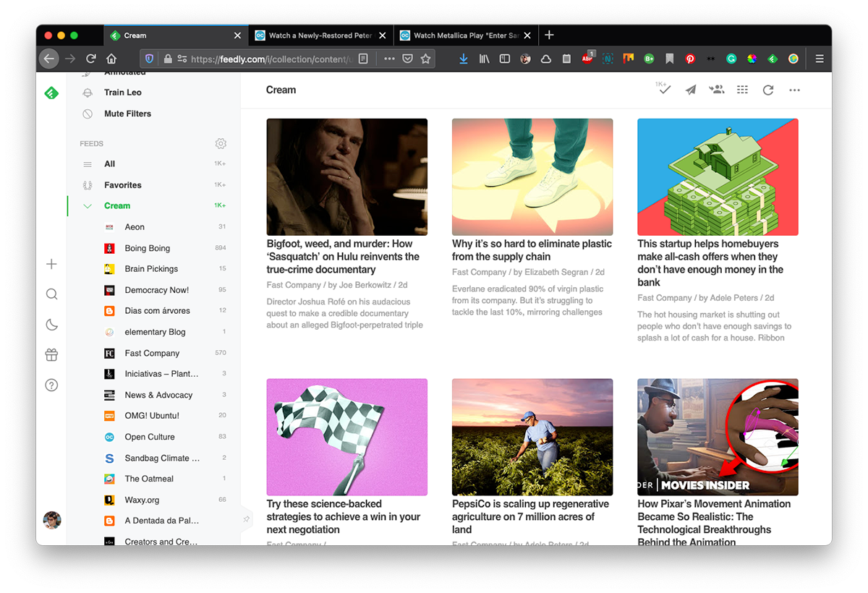Open the page actions ellipsis in address bar
This screenshot has width=868, height=593.
pyautogui.click(x=389, y=59)
